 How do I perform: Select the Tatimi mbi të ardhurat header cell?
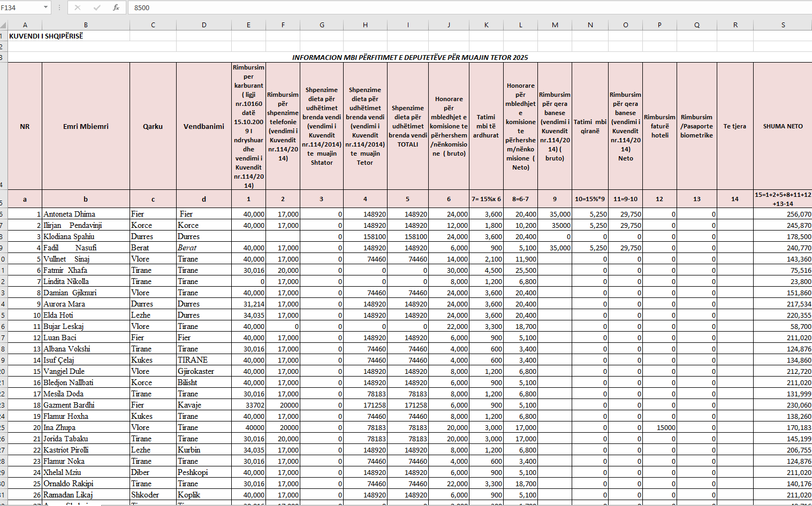pyautogui.click(x=486, y=126)
